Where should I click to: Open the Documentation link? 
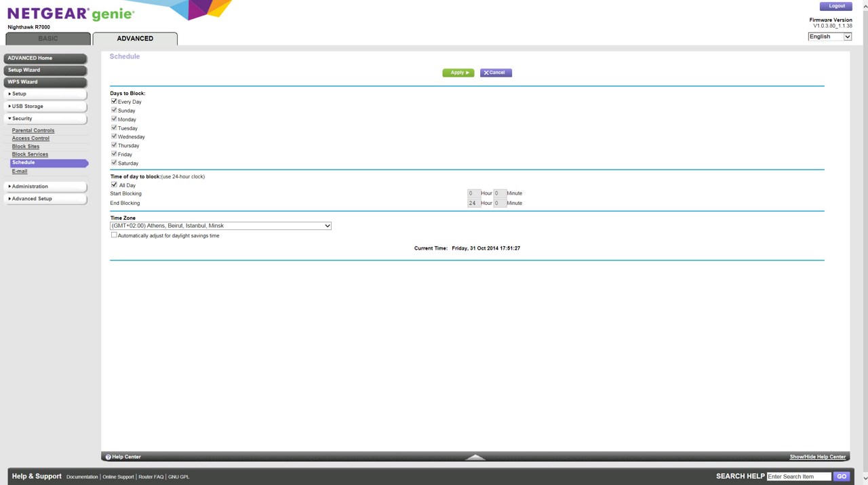click(82, 477)
